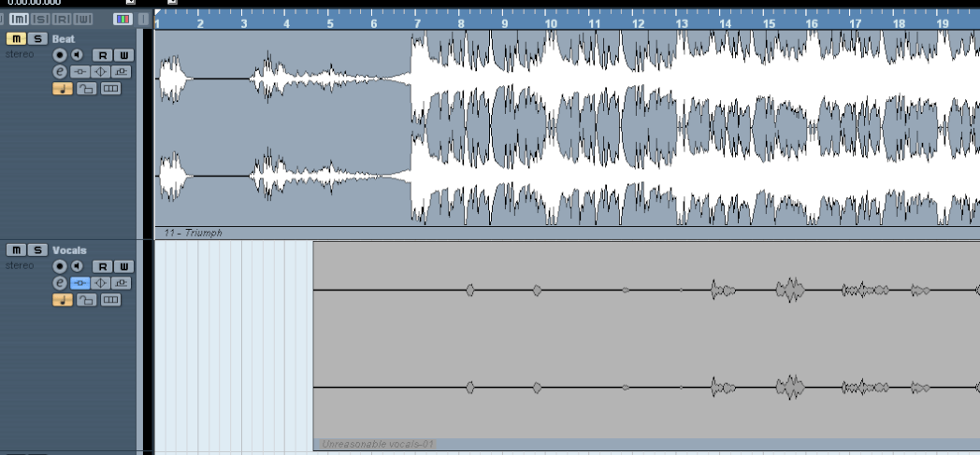Image resolution: width=980 pixels, height=455 pixels.
Task: Click stereo label on Vocals track
Action: (x=20, y=265)
